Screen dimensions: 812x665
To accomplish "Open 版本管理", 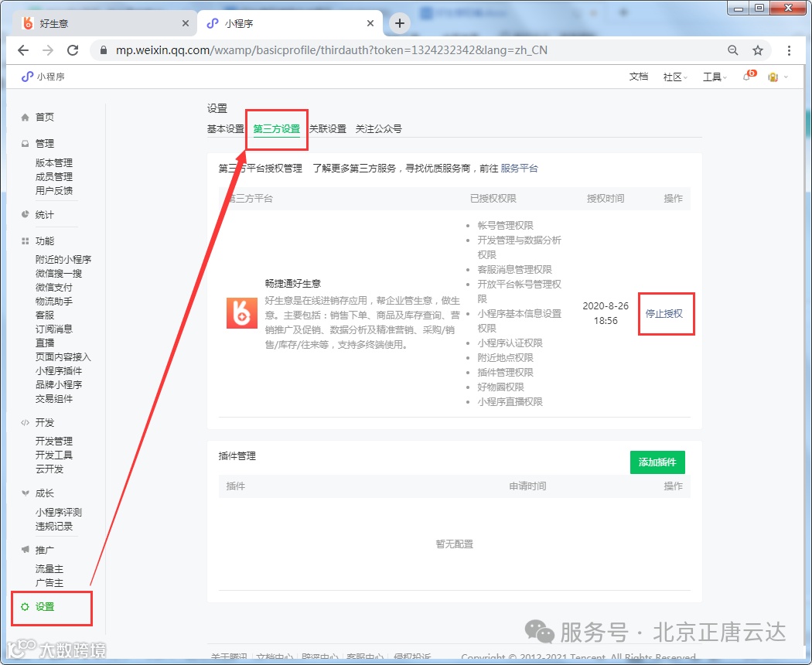I will pyautogui.click(x=54, y=162).
